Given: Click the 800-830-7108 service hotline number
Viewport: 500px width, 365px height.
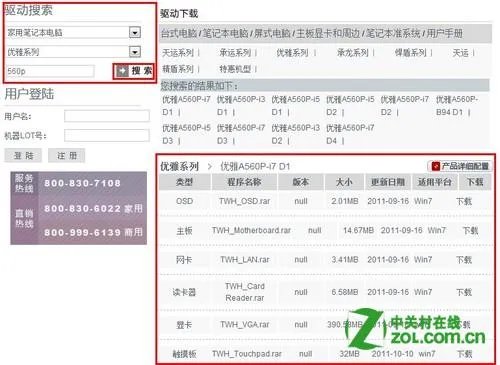Looking at the screenshot, I should [x=82, y=183].
